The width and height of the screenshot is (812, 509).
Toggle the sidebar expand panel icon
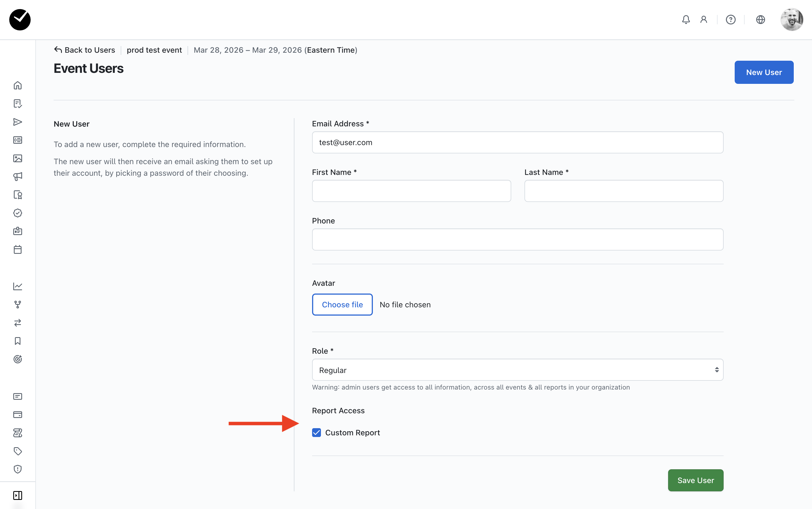click(17, 495)
